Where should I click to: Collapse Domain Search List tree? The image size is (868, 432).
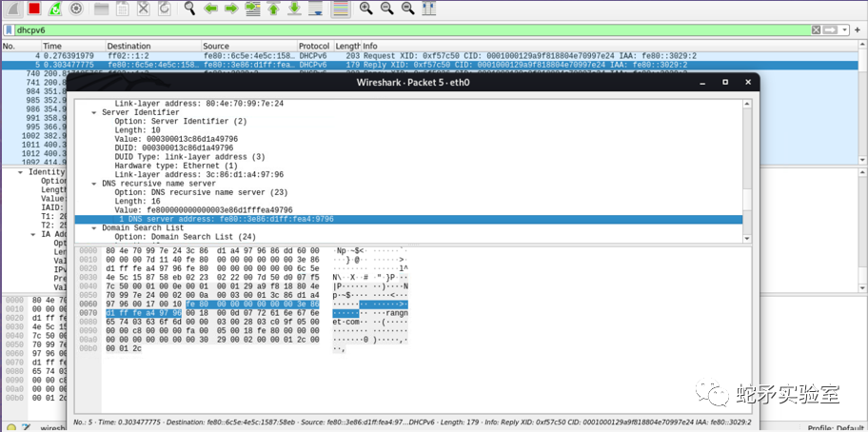(94, 227)
